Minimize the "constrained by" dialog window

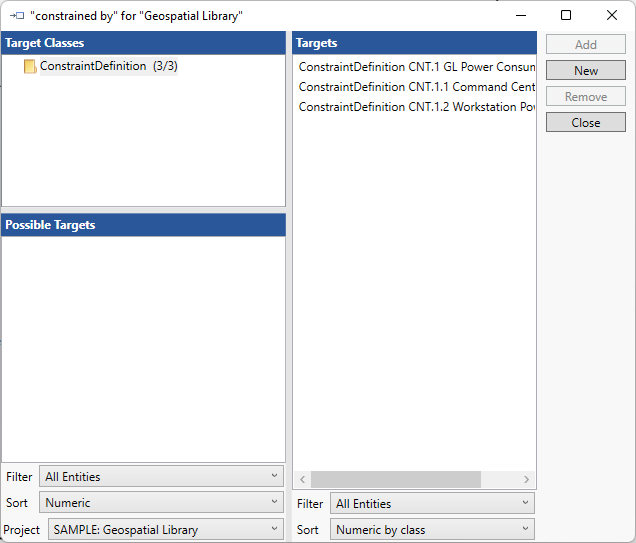point(520,16)
